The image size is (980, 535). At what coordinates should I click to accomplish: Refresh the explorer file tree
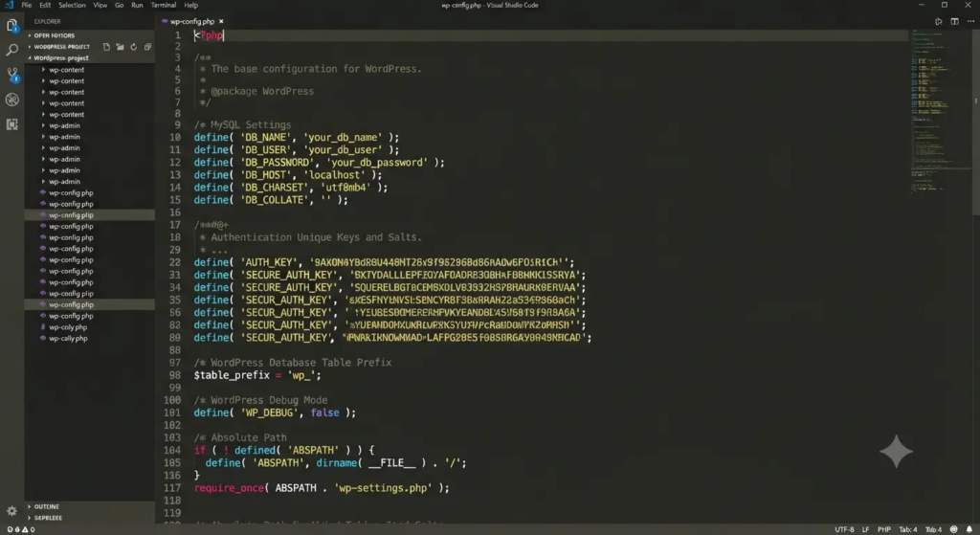[x=134, y=47]
